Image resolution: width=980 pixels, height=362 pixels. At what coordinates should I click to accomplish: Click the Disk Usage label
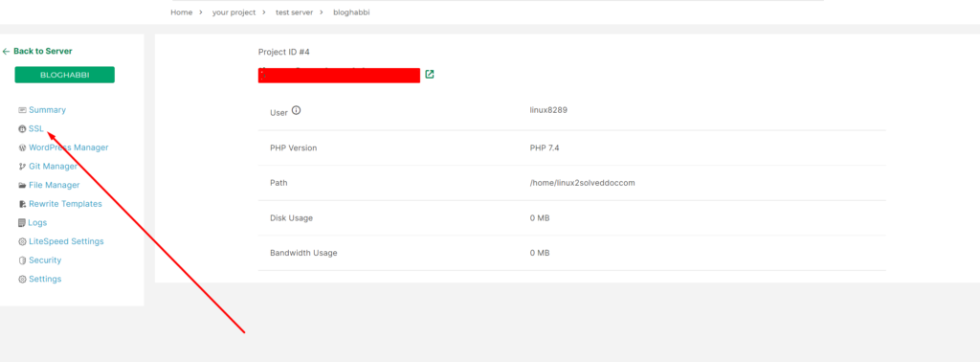(x=291, y=218)
